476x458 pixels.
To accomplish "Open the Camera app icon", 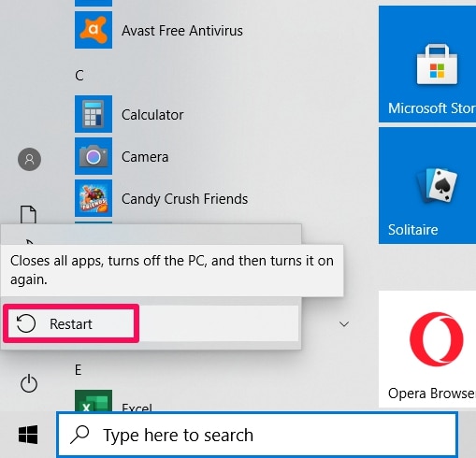I will [x=94, y=156].
